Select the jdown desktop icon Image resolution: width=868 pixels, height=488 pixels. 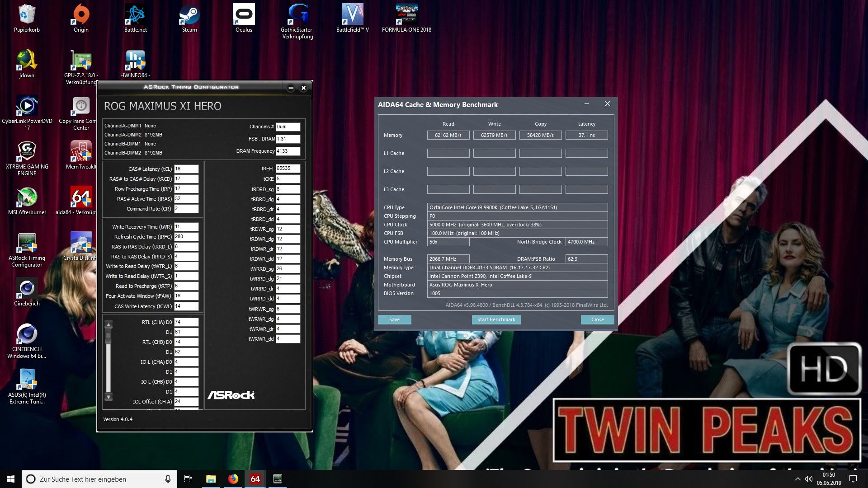pos(27,64)
